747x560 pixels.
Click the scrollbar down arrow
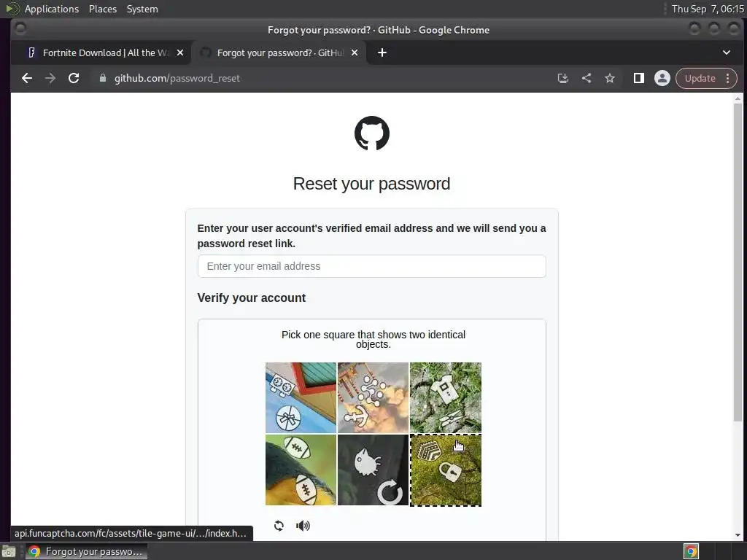[738, 535]
